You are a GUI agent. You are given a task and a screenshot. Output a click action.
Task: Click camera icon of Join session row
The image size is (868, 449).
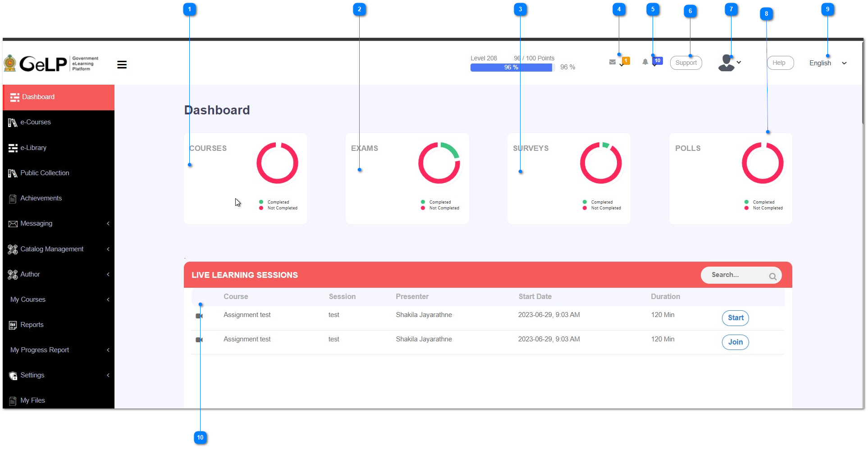pos(199,340)
